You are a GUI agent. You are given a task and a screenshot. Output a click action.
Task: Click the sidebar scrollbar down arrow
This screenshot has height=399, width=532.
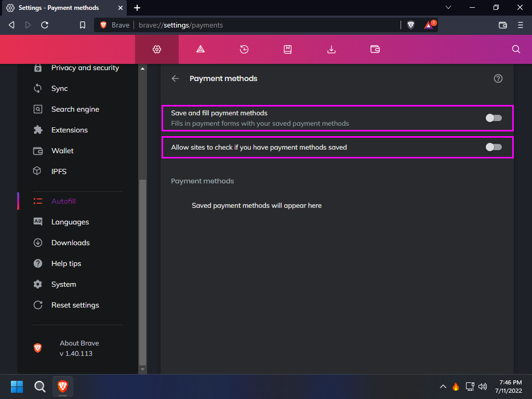pos(142,369)
